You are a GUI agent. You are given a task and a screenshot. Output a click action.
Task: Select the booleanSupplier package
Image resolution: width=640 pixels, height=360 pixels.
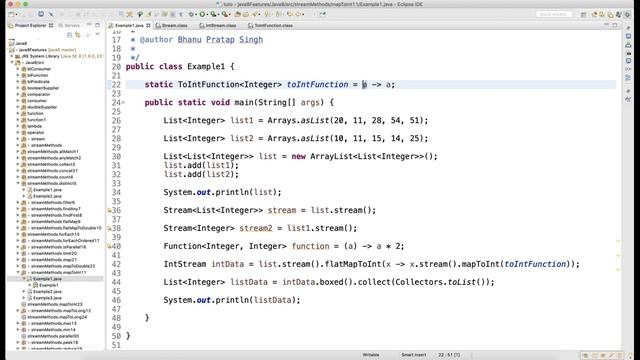click(x=43, y=88)
